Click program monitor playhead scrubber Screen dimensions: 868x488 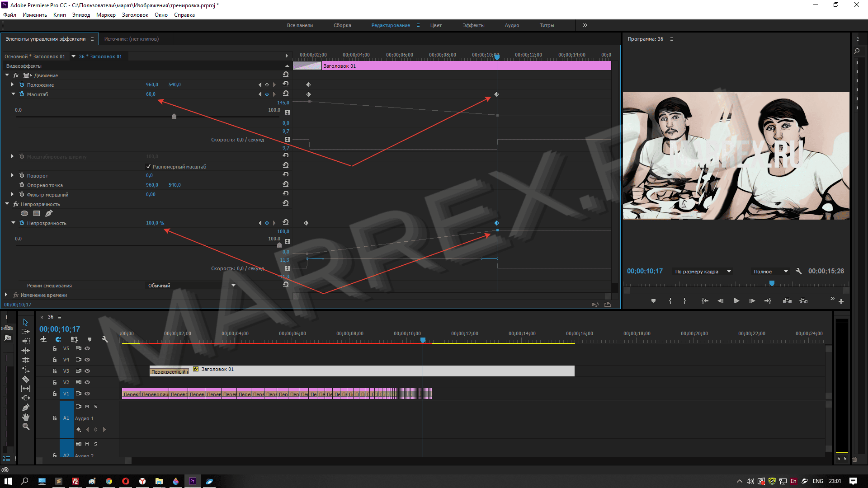[772, 283]
